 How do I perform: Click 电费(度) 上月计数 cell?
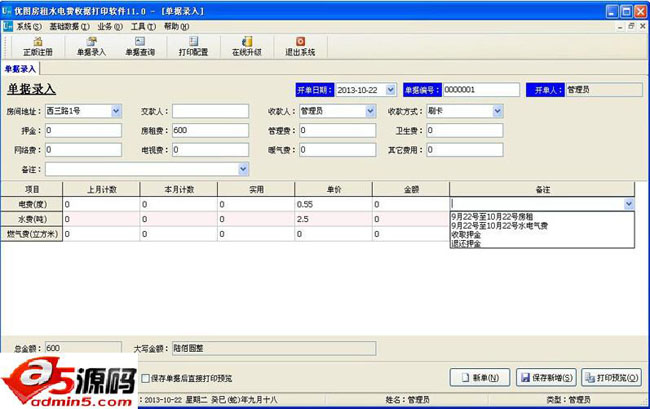pyautogui.click(x=101, y=204)
